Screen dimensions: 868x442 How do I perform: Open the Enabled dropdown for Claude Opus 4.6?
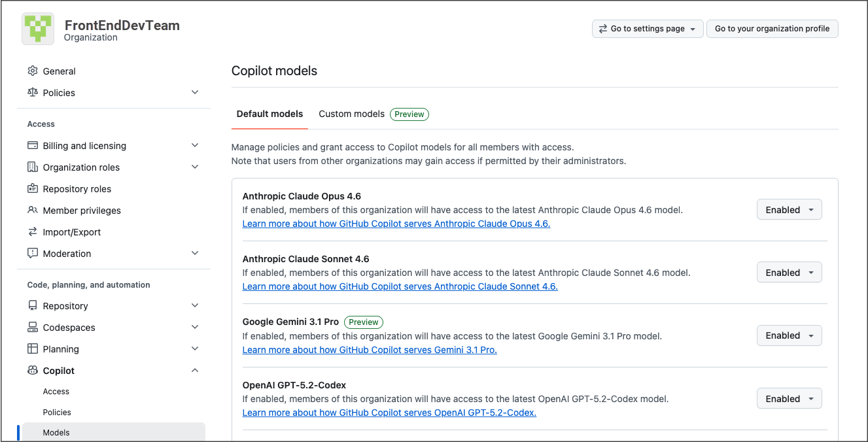[x=789, y=210]
